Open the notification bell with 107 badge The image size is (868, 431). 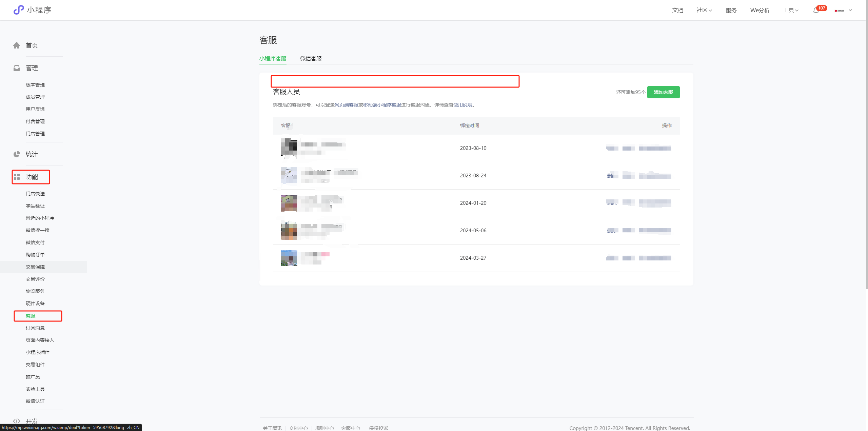[816, 11]
